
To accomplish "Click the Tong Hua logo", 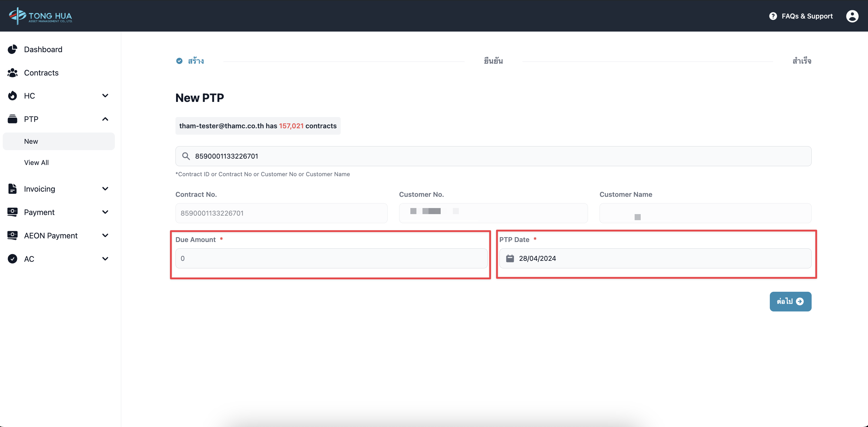I will (40, 15).
